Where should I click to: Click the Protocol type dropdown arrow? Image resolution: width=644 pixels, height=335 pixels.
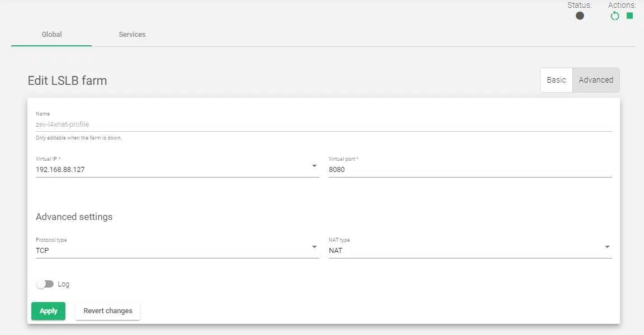pos(314,247)
